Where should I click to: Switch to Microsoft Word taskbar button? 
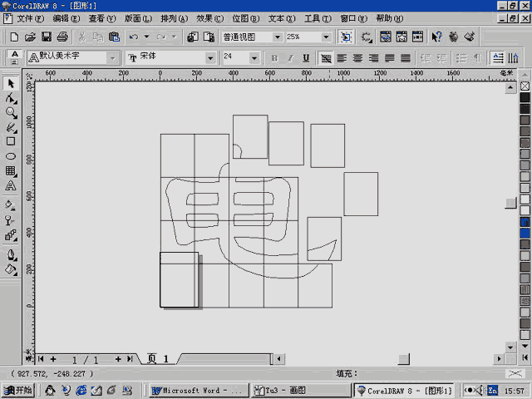(x=199, y=390)
